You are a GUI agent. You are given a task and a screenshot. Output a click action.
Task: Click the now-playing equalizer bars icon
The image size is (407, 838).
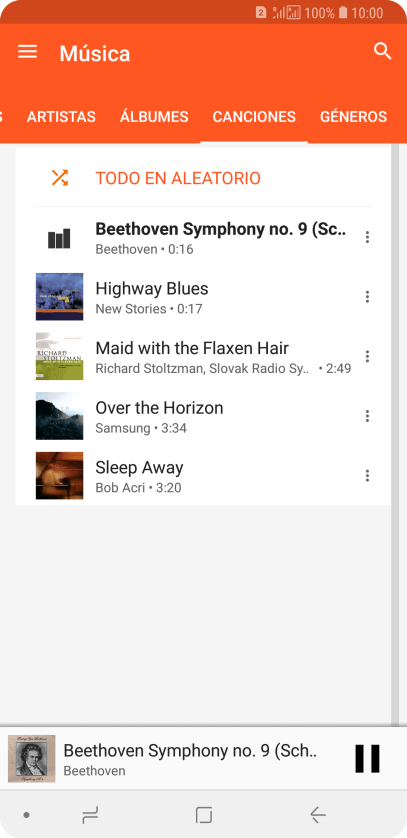(x=59, y=238)
